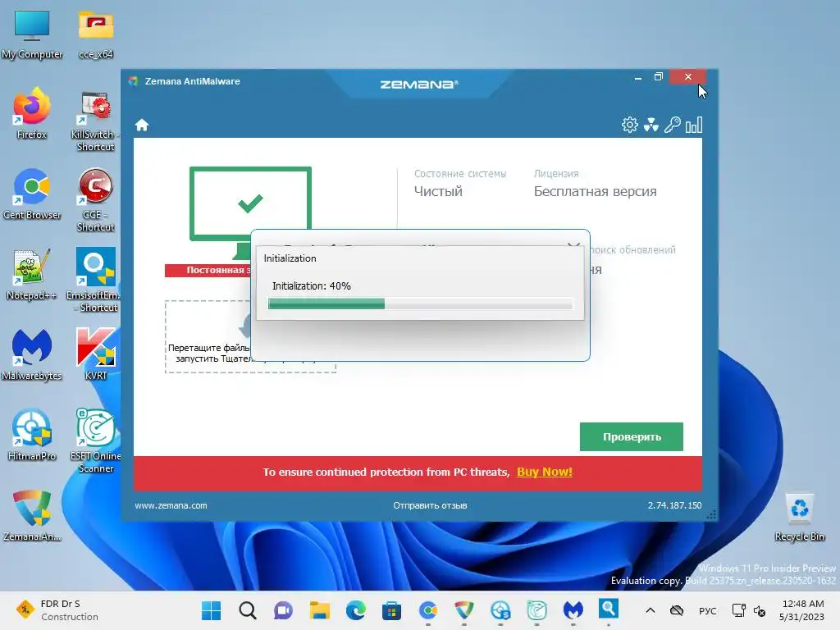Image resolution: width=840 pixels, height=630 pixels.
Task: Click the Initialization progress bar
Action: coord(420,304)
